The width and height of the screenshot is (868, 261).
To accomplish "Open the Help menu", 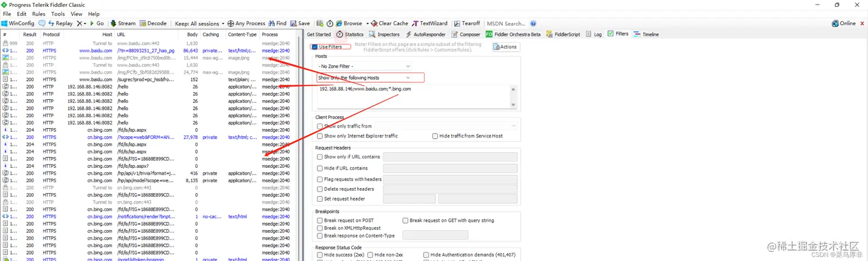I will [94, 14].
